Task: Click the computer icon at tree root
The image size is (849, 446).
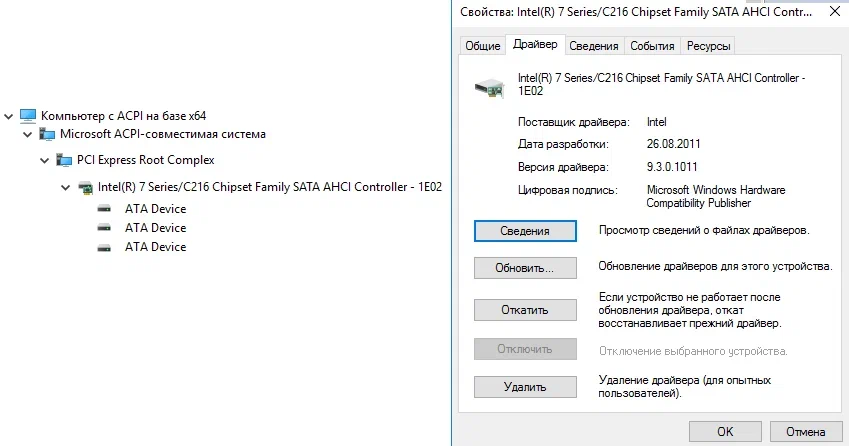Action: 28,115
